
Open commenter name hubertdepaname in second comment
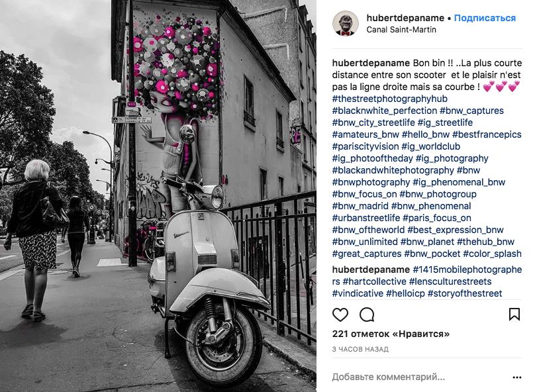click(371, 269)
